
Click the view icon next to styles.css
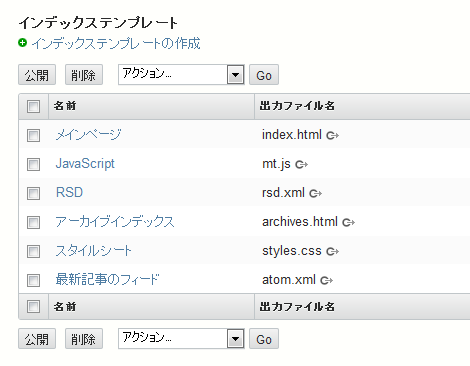point(332,251)
